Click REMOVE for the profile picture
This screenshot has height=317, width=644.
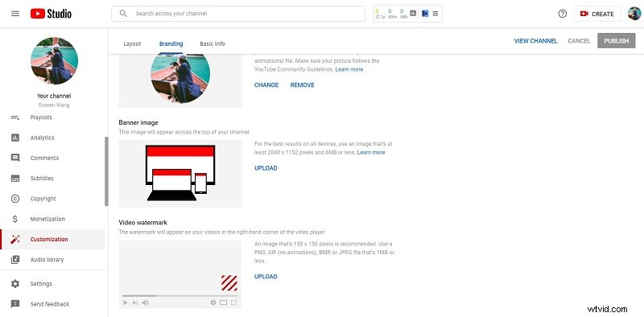(x=303, y=85)
